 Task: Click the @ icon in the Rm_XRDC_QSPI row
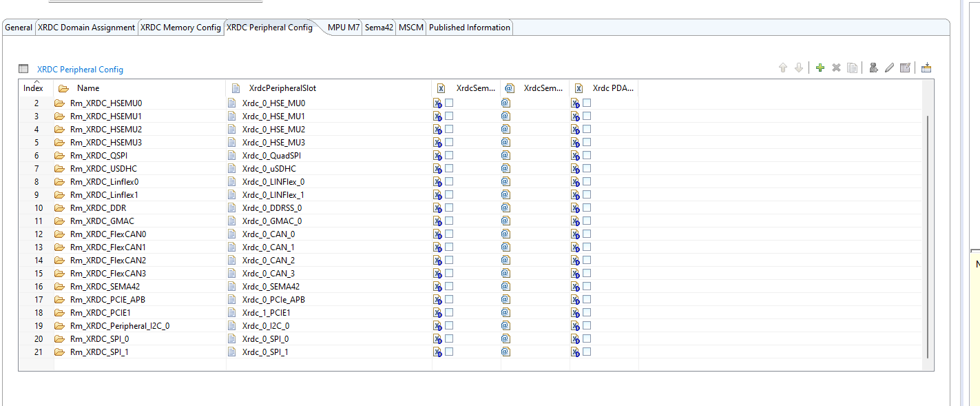click(x=505, y=155)
